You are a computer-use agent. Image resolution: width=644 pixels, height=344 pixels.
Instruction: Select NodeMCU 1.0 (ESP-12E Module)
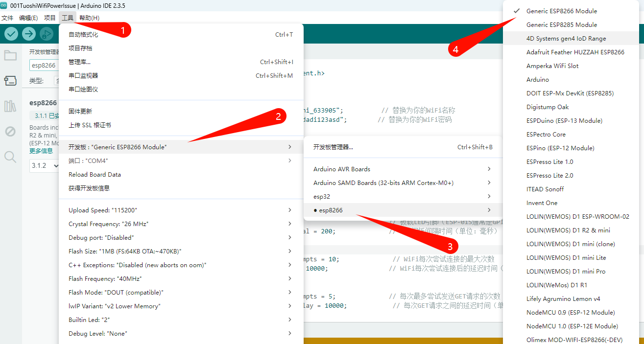coord(571,326)
